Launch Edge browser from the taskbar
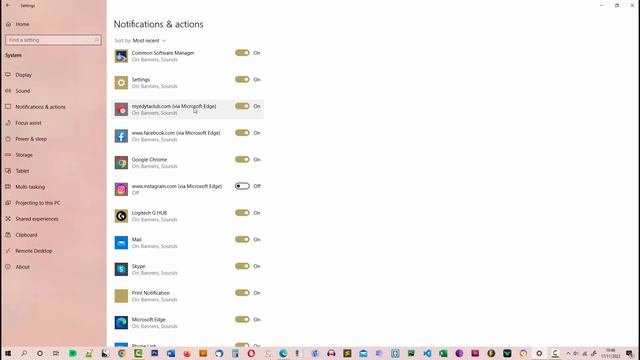Image resolution: width=640 pixels, height=360 pixels. click(x=283, y=353)
